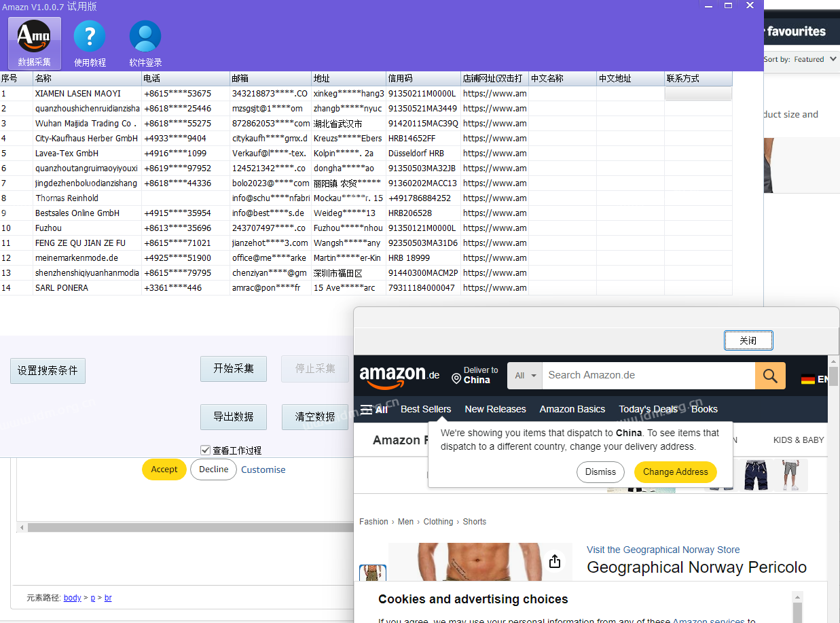Open the Amazon Basics nav item

pos(572,409)
